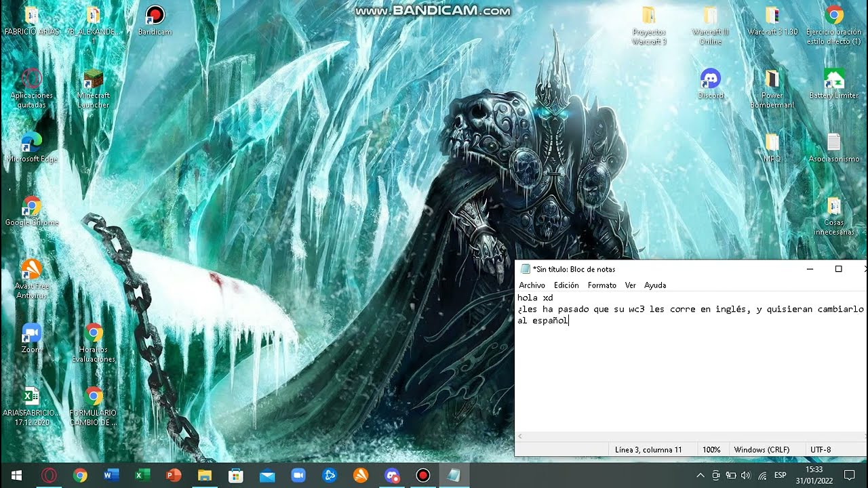Open the ARIASFABRICIO Excel file on the desktop
Screen dimensions: 868x488
tap(31, 406)
